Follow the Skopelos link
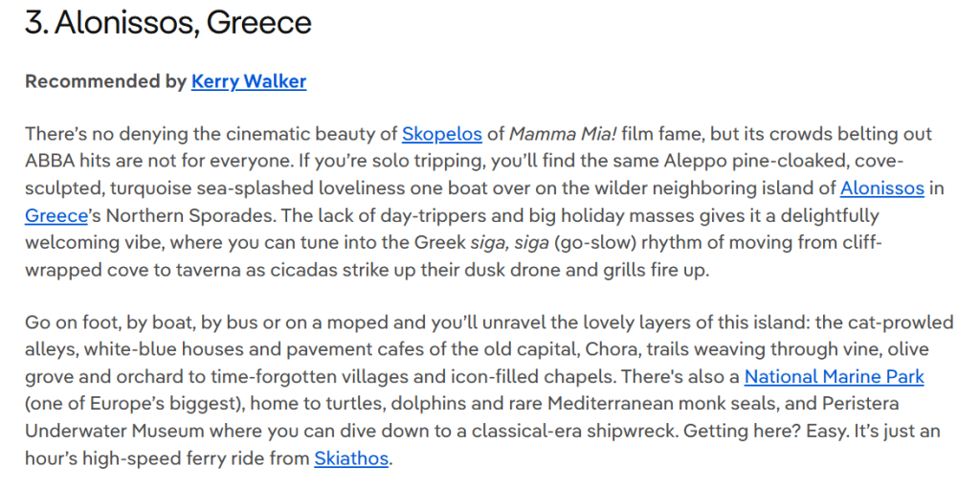 tap(442, 134)
